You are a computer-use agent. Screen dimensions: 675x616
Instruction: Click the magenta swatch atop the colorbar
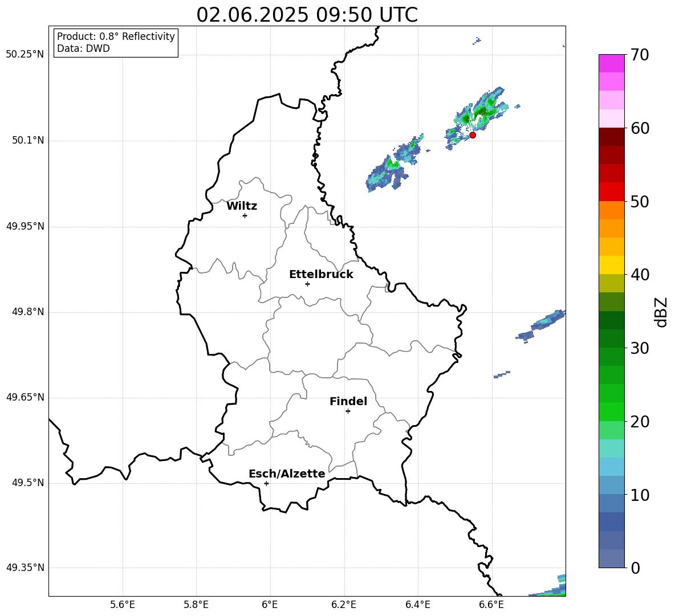coord(611,64)
